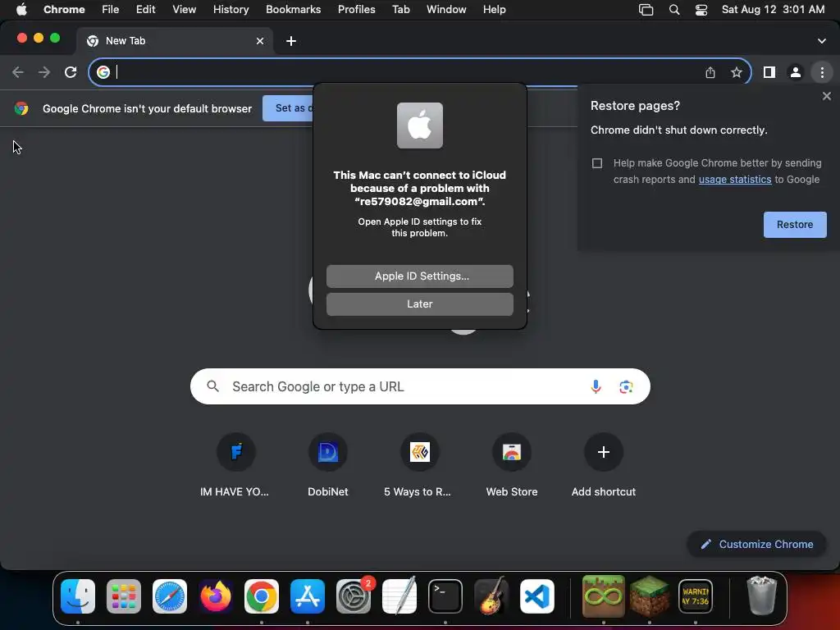Launch Visual Studio Code from dock
The height and width of the screenshot is (630, 840).
tap(536, 596)
